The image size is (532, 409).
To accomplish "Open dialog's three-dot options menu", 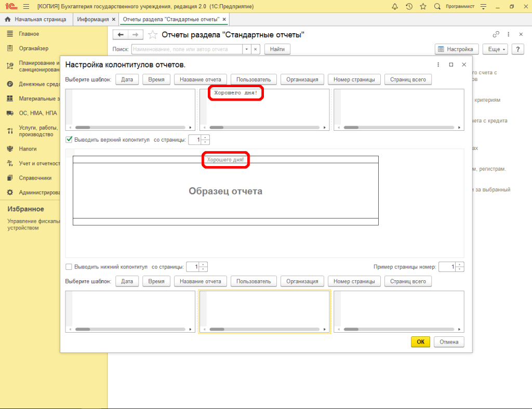I will [438, 65].
